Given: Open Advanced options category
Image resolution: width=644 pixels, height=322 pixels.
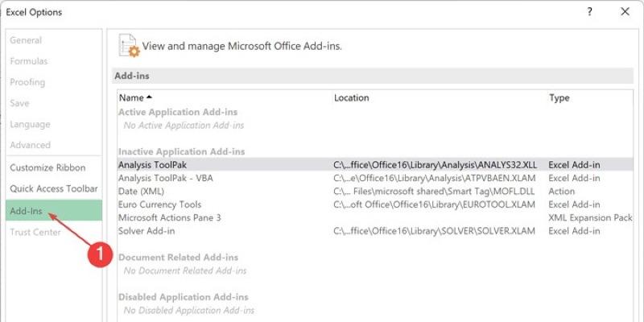Looking at the screenshot, I should [30, 145].
